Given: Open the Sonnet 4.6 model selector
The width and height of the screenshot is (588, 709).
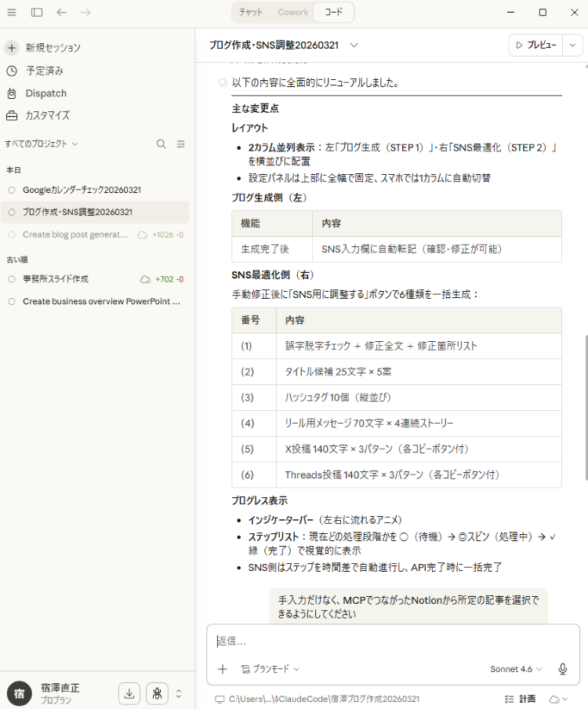Looking at the screenshot, I should click(x=516, y=669).
